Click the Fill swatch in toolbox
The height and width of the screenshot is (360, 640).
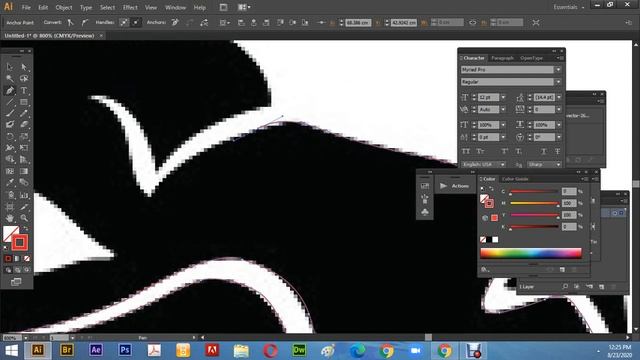(9, 233)
